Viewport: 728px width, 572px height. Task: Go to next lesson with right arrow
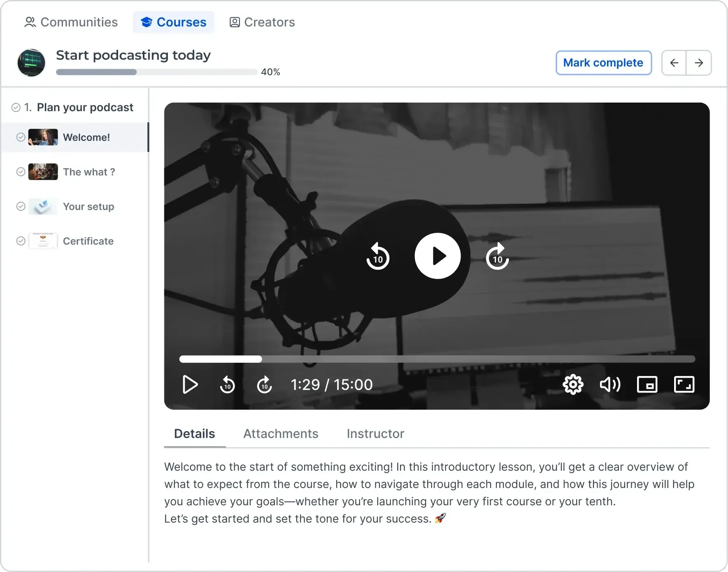click(x=699, y=63)
